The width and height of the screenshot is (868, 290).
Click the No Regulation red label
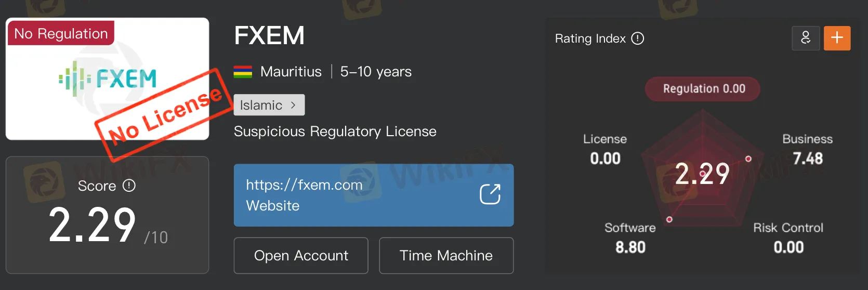click(x=61, y=33)
